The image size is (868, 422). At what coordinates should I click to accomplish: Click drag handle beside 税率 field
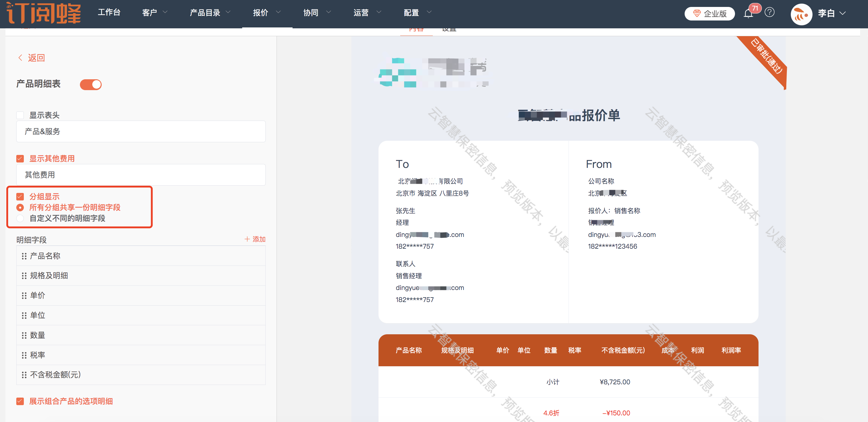coord(24,355)
